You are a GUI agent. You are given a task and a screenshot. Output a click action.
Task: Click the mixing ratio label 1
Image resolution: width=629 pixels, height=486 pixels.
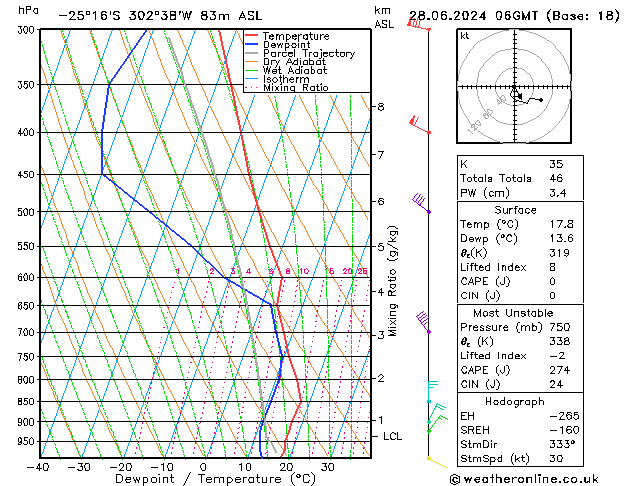point(177,271)
